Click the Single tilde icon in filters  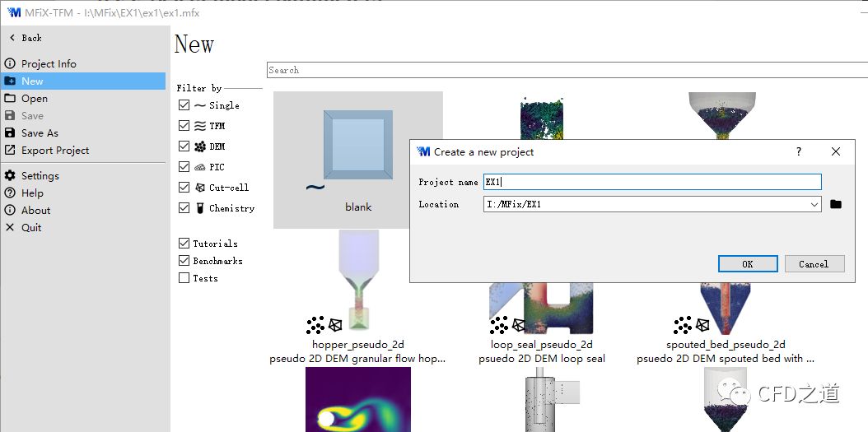click(x=200, y=105)
